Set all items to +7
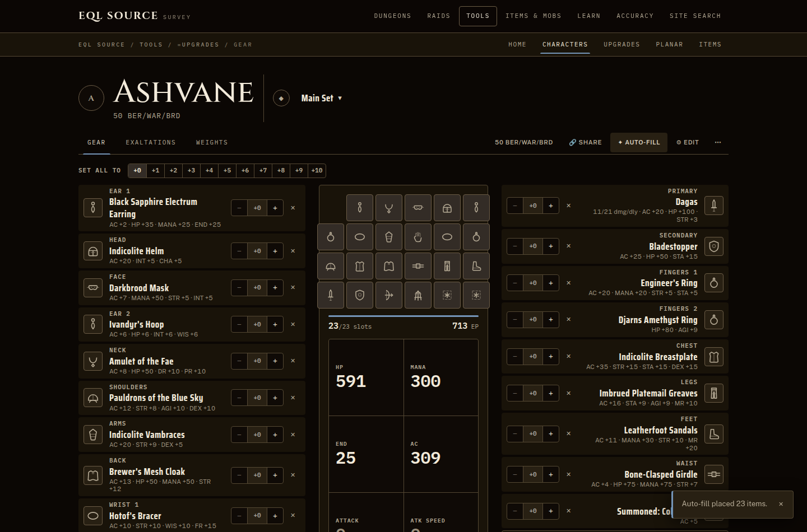Image resolution: width=807 pixels, height=532 pixels. 263,171
